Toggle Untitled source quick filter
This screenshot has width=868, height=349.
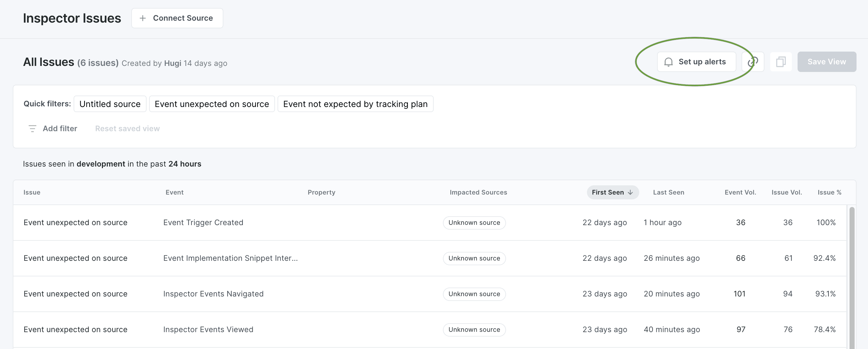(110, 103)
